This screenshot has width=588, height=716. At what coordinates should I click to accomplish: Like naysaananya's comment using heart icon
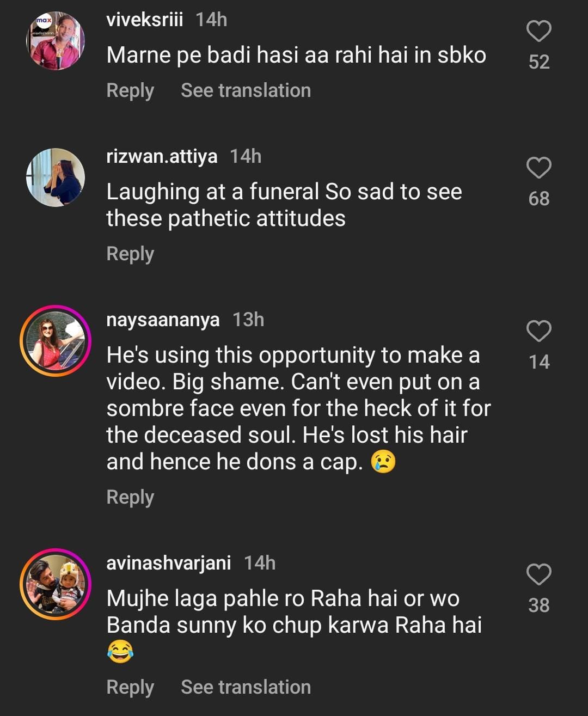538,331
